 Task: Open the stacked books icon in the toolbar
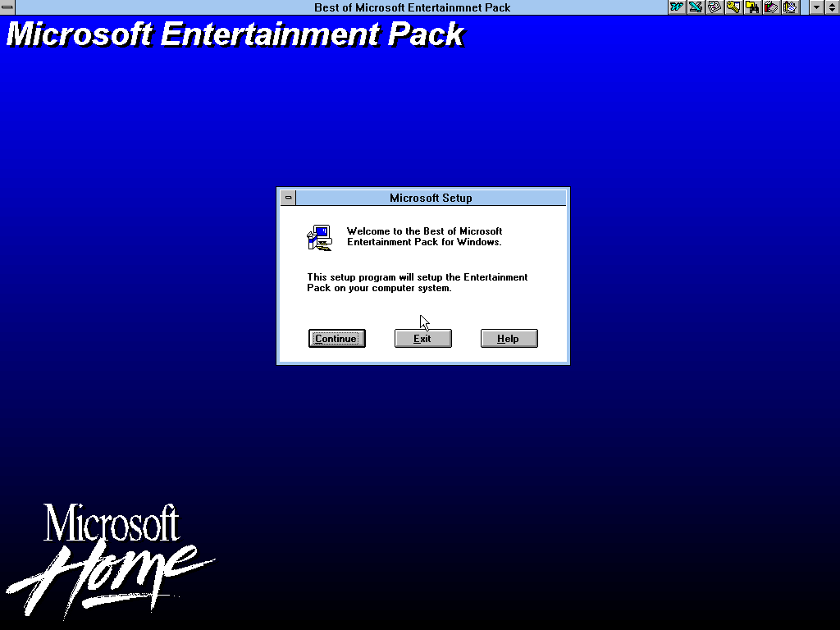pyautogui.click(x=771, y=7)
